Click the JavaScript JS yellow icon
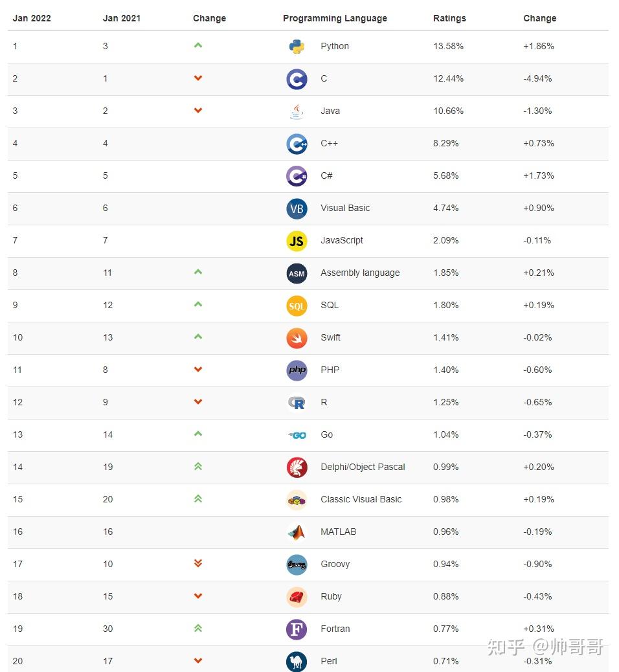 click(x=297, y=241)
